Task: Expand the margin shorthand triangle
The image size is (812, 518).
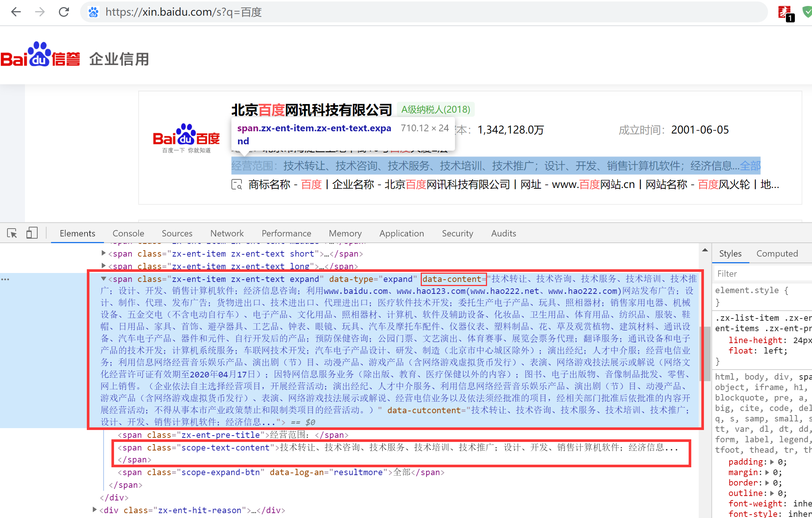Action: [x=767, y=472]
